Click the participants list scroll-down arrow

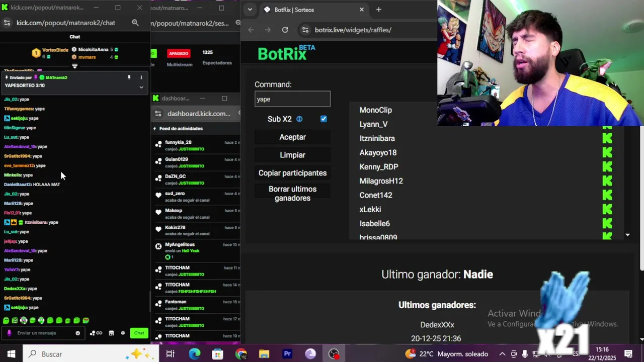[x=627, y=235]
